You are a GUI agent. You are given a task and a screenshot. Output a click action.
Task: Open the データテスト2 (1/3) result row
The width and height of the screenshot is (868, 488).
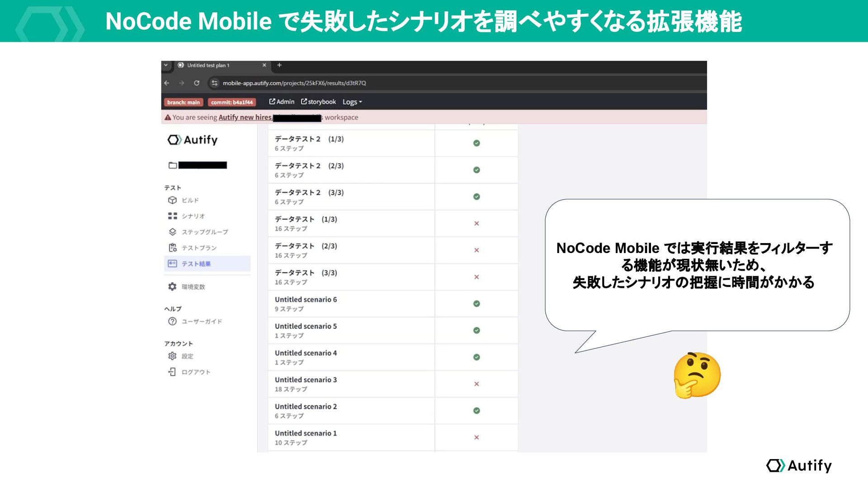click(393, 143)
